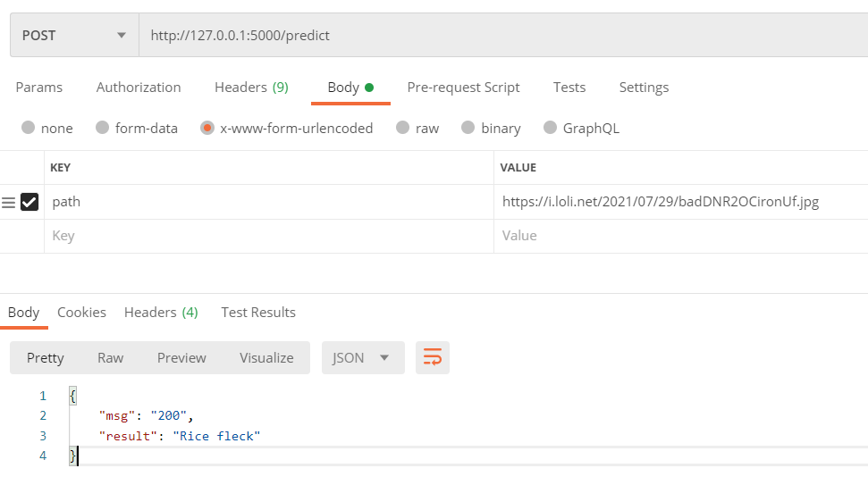Show the response Cookies tab
868x485 pixels.
tap(81, 313)
